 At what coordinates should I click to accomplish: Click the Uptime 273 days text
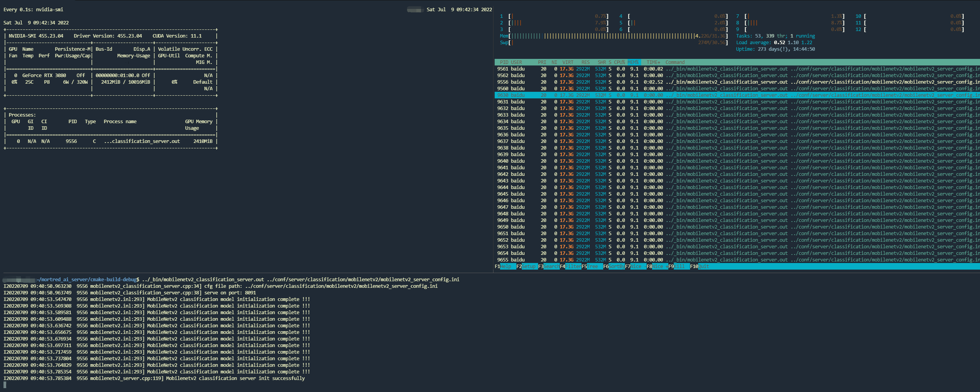tap(775, 49)
